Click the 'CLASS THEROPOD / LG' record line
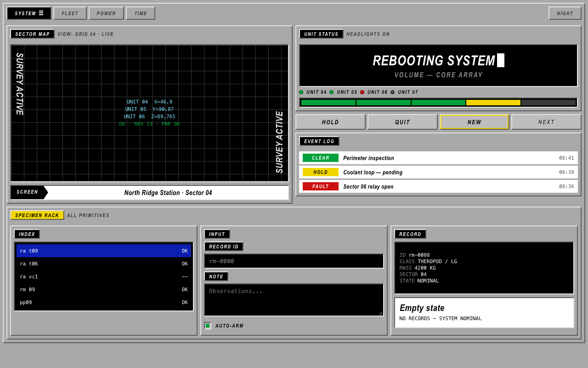 [428, 261]
